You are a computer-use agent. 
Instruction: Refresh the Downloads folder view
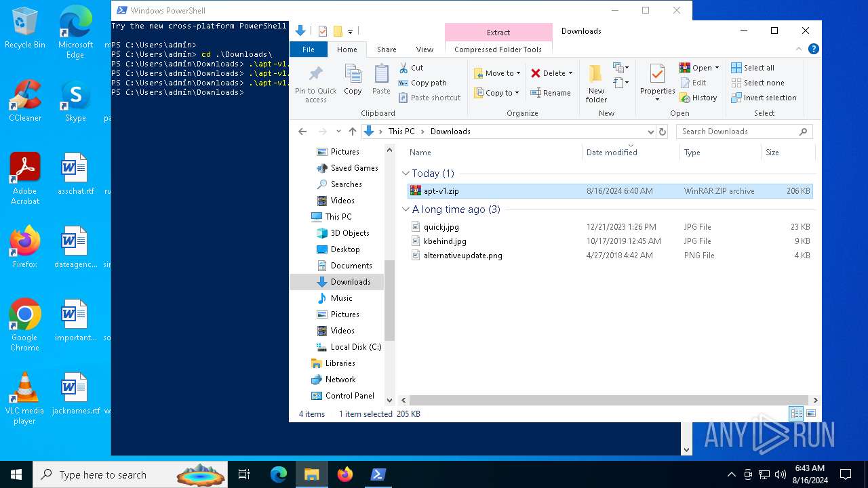[x=663, y=131]
